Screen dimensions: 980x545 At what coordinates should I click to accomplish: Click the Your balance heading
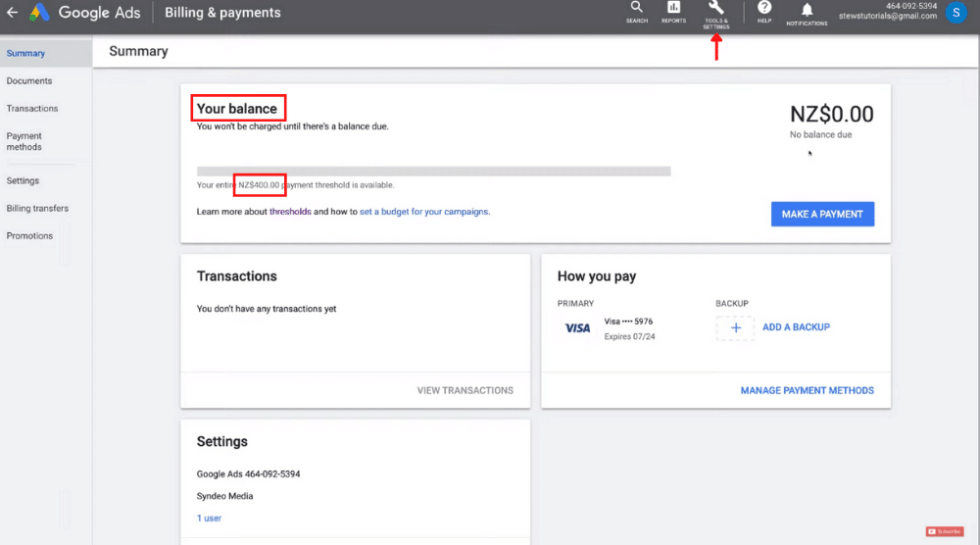237,109
